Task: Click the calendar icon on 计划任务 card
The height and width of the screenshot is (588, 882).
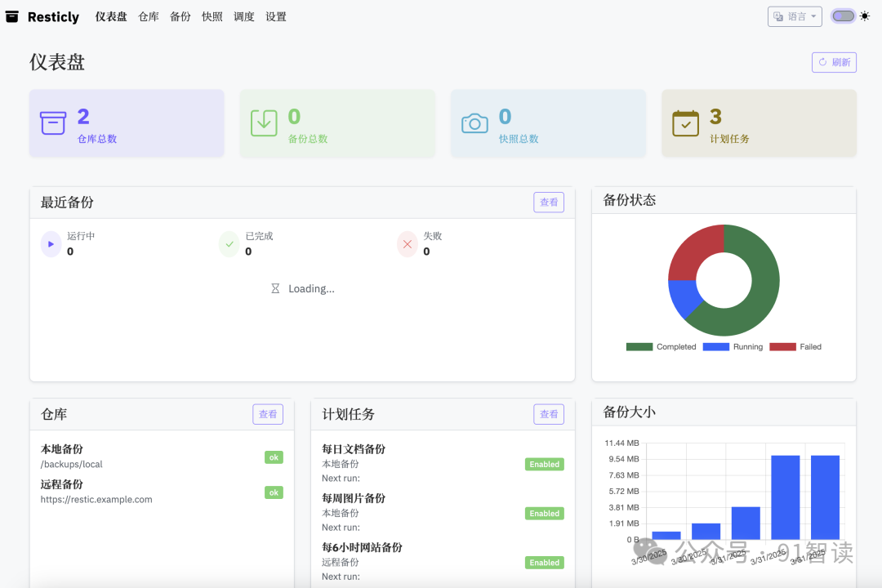Action: coord(685,122)
